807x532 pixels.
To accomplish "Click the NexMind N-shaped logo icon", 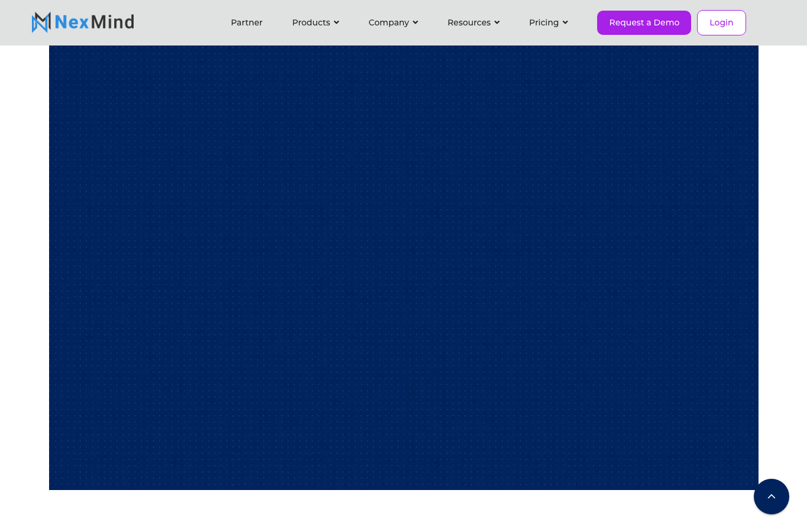I will [41, 22].
